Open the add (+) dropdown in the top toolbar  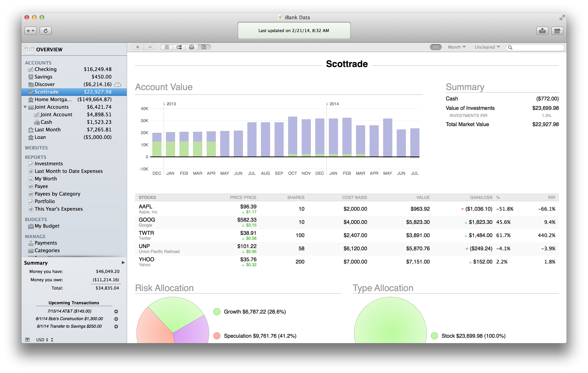pos(30,31)
